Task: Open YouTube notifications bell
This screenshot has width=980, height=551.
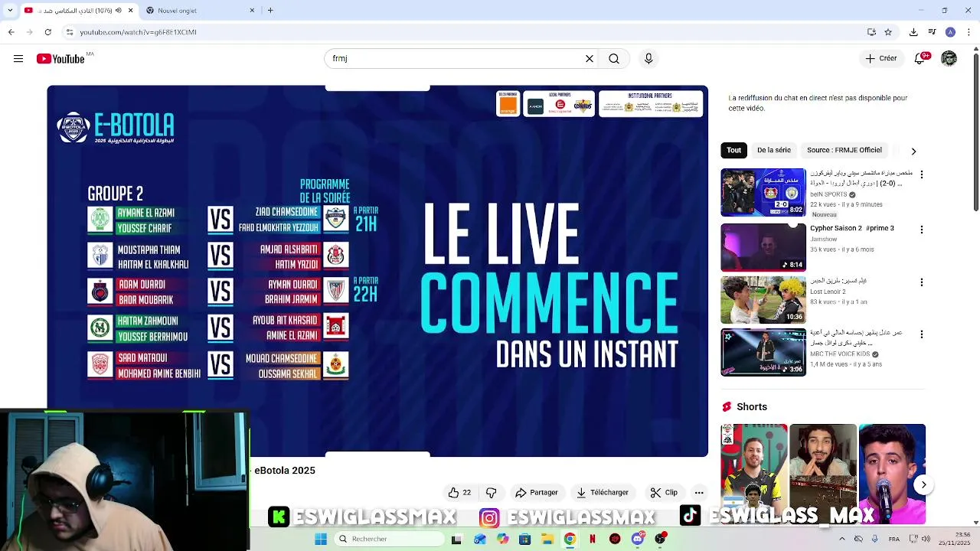Action: (921, 59)
